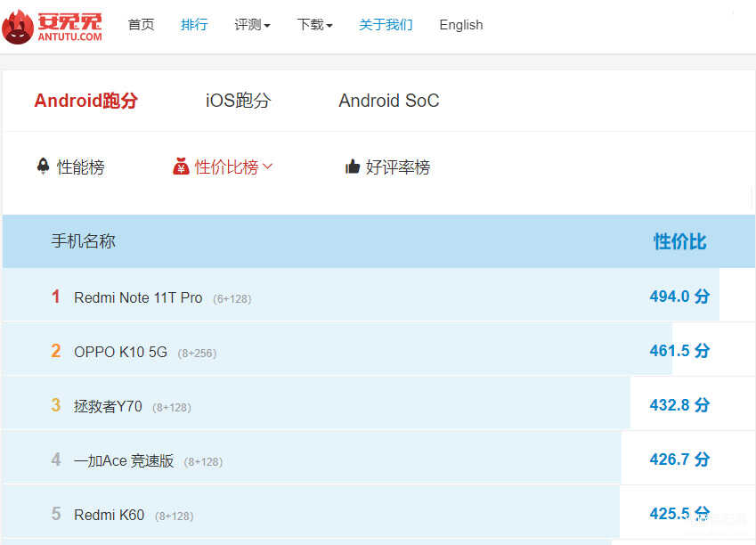The height and width of the screenshot is (545, 756).
Task: Expand the 下载 dropdown menu
Action: pyautogui.click(x=314, y=25)
